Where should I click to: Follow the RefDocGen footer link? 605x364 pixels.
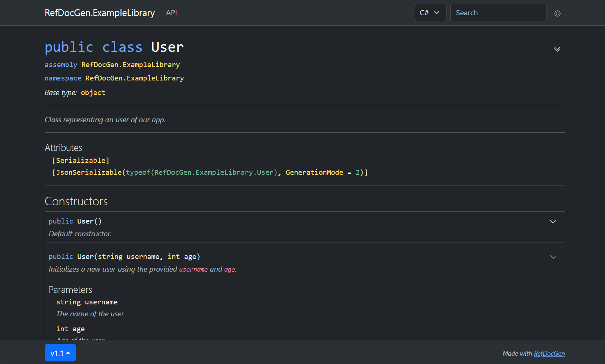[549, 354]
